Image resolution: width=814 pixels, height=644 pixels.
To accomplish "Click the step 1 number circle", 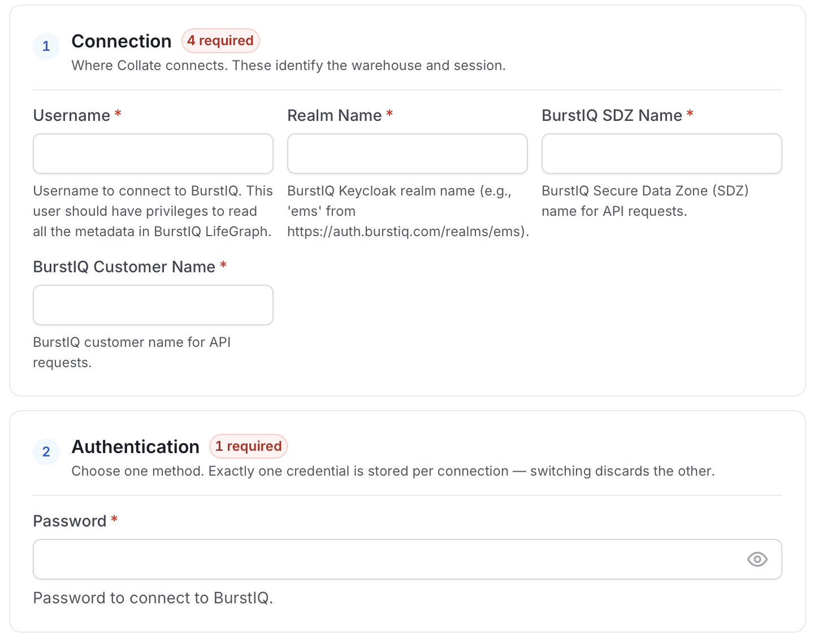I will (46, 46).
